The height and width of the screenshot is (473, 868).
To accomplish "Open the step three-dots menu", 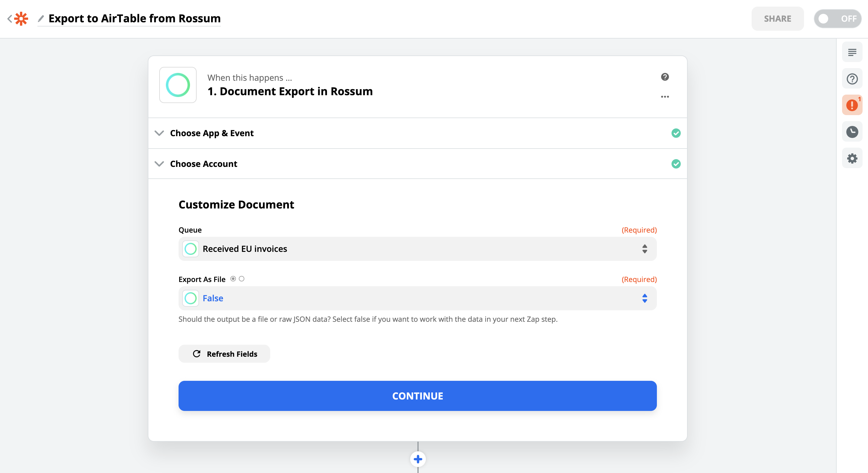I will [x=664, y=97].
